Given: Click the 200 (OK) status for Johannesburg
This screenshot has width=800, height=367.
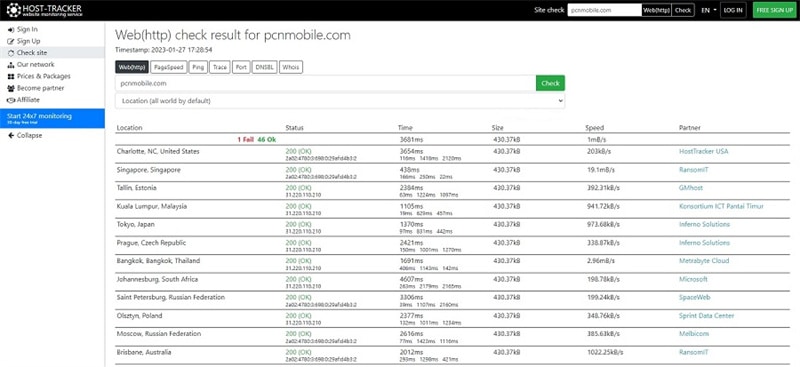Looking at the screenshot, I should pos(298,280).
